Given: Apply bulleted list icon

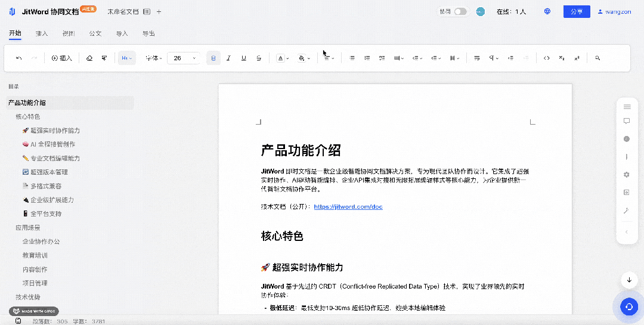Looking at the screenshot, I should coord(352,58).
